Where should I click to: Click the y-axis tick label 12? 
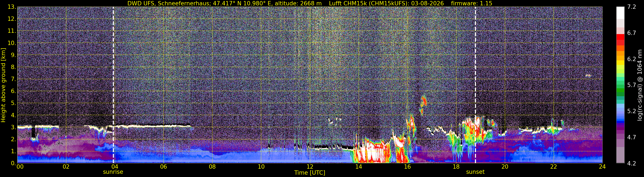point(12,19)
